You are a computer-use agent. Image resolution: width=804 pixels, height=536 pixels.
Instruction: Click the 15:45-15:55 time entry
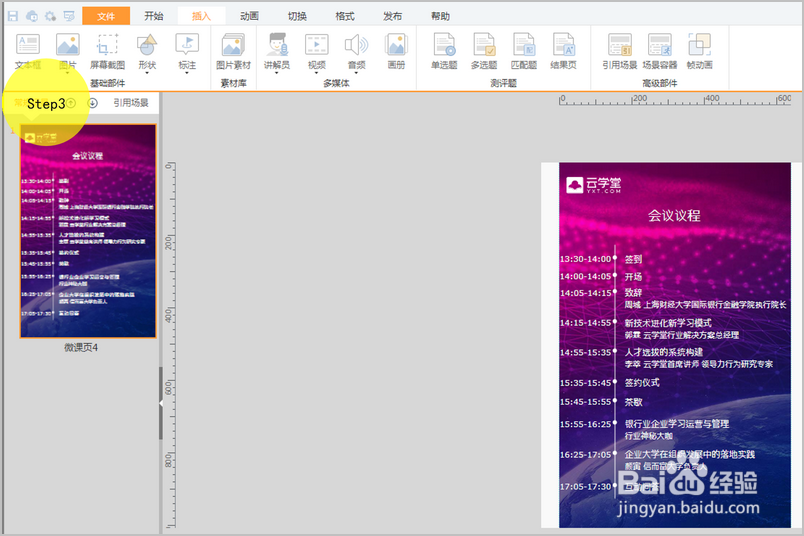click(x=585, y=402)
